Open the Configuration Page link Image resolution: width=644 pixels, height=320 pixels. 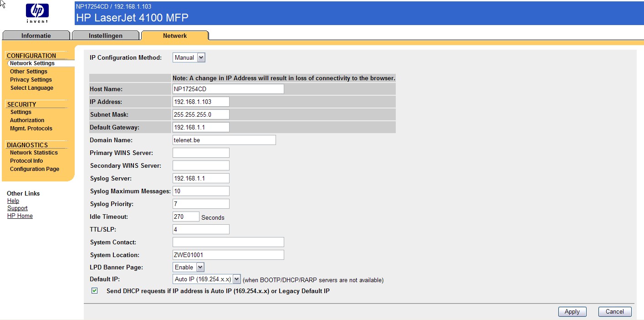point(35,169)
